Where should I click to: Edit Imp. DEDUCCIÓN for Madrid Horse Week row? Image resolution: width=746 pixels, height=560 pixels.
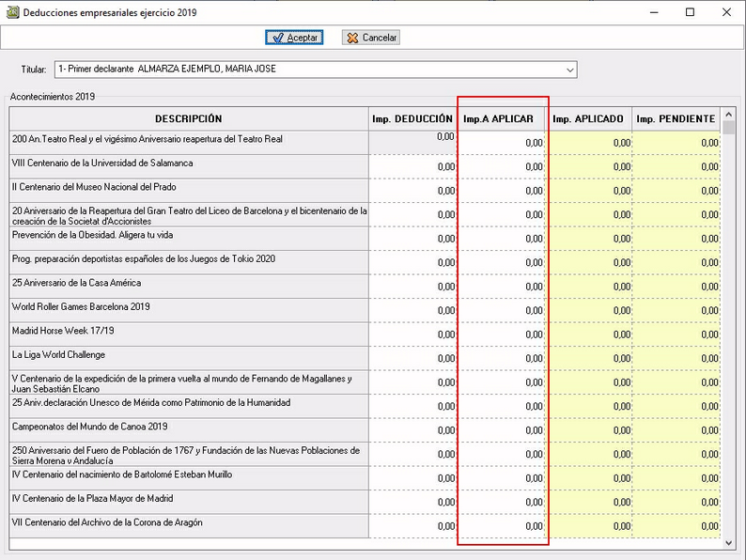click(x=412, y=334)
